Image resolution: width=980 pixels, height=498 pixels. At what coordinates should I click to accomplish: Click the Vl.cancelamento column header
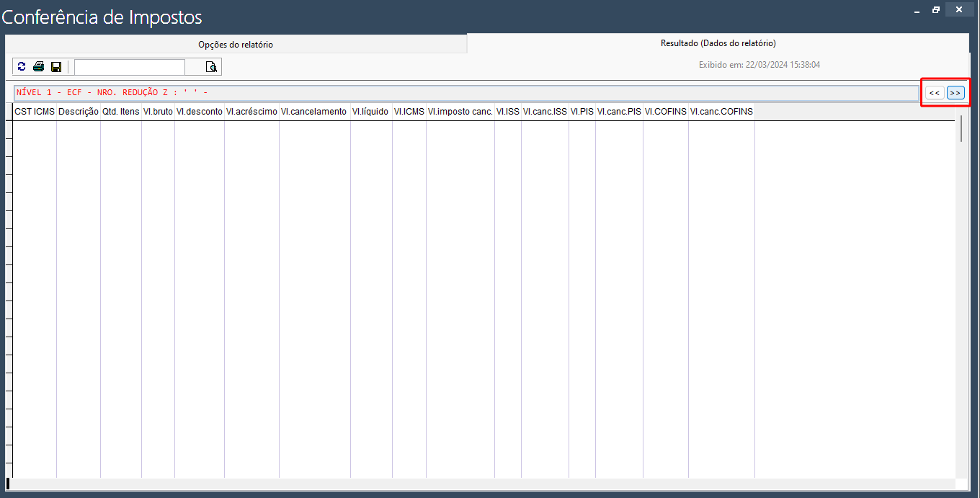(x=315, y=112)
